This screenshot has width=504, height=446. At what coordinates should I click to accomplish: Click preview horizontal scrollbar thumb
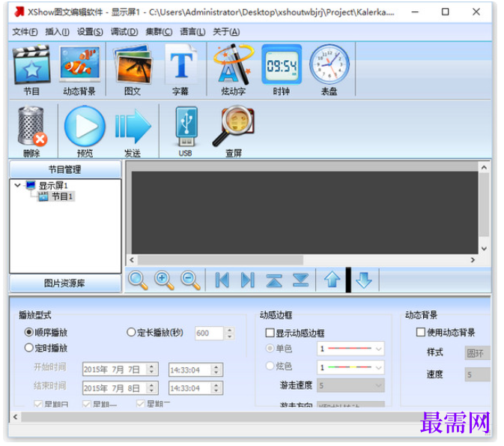click(x=220, y=259)
